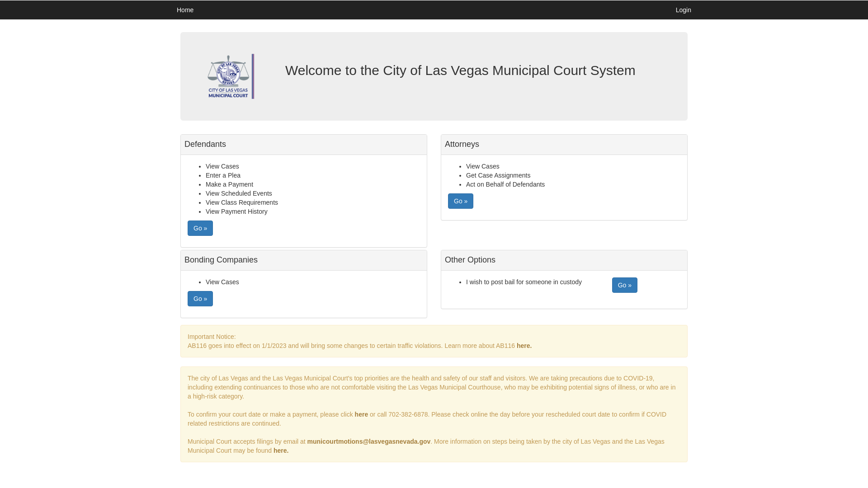Click Go button under Attorneys
Viewport: 868px width, 488px height.
coord(461,201)
